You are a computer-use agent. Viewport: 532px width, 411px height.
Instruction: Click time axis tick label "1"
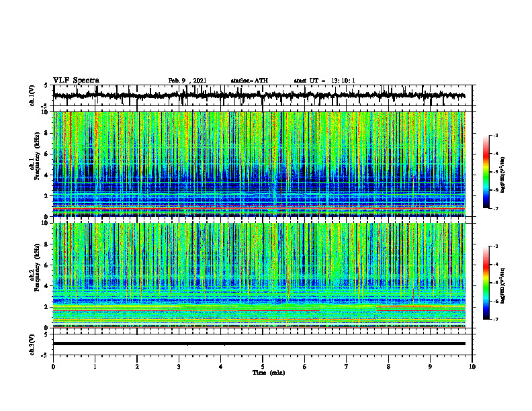click(95, 367)
